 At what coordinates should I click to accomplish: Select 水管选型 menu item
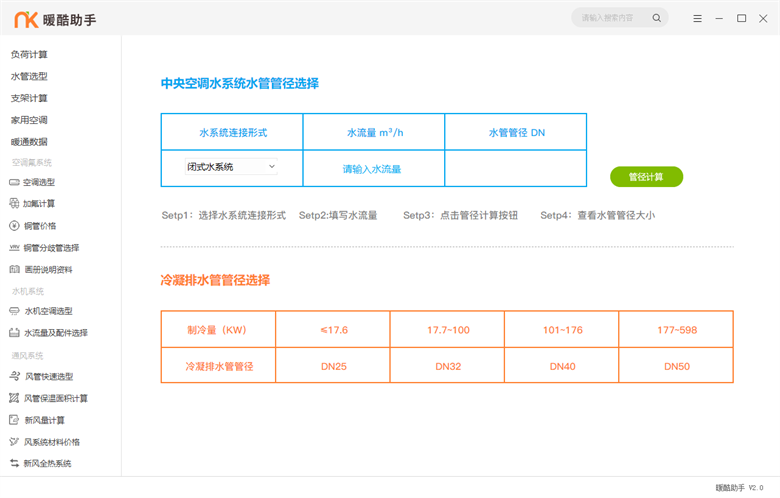tap(29, 77)
